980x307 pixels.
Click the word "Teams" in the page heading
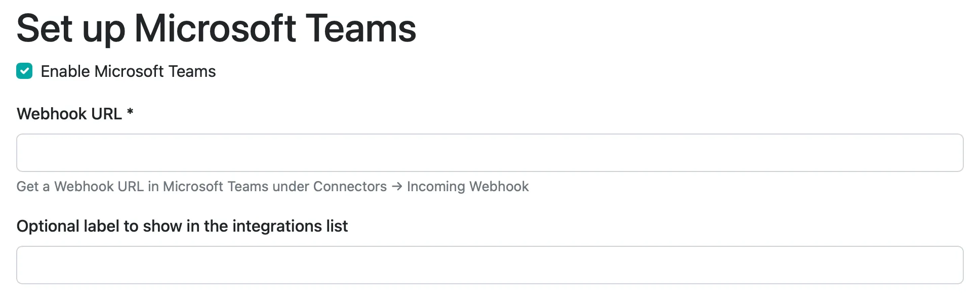(x=360, y=28)
